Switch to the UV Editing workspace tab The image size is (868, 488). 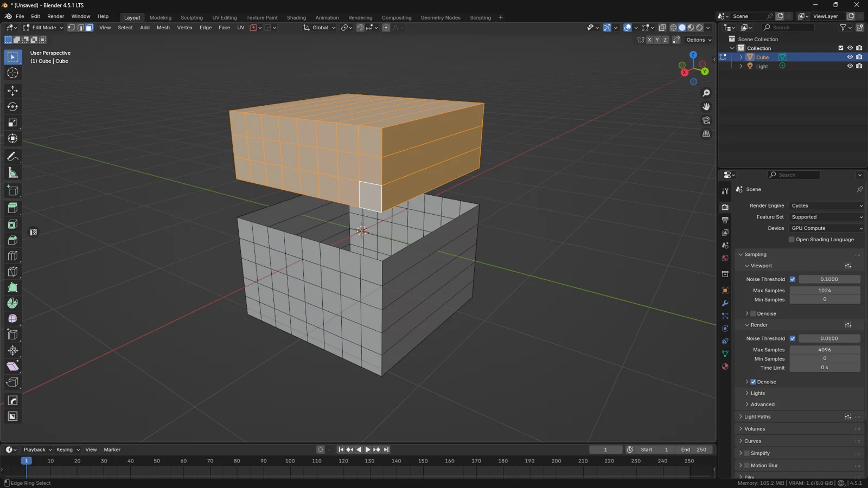[x=225, y=17]
